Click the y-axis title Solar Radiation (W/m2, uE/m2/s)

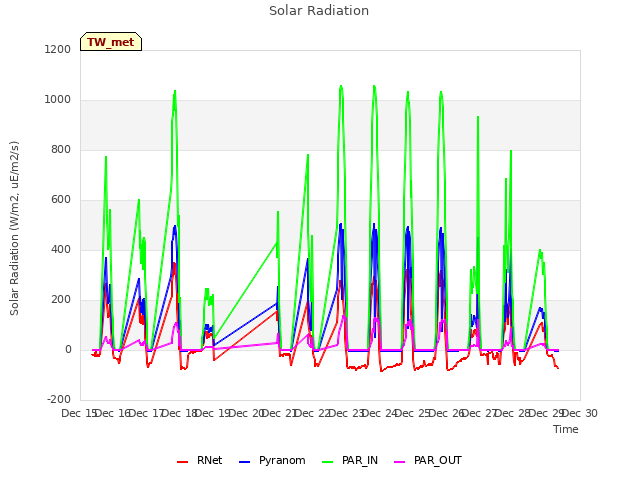(14, 228)
